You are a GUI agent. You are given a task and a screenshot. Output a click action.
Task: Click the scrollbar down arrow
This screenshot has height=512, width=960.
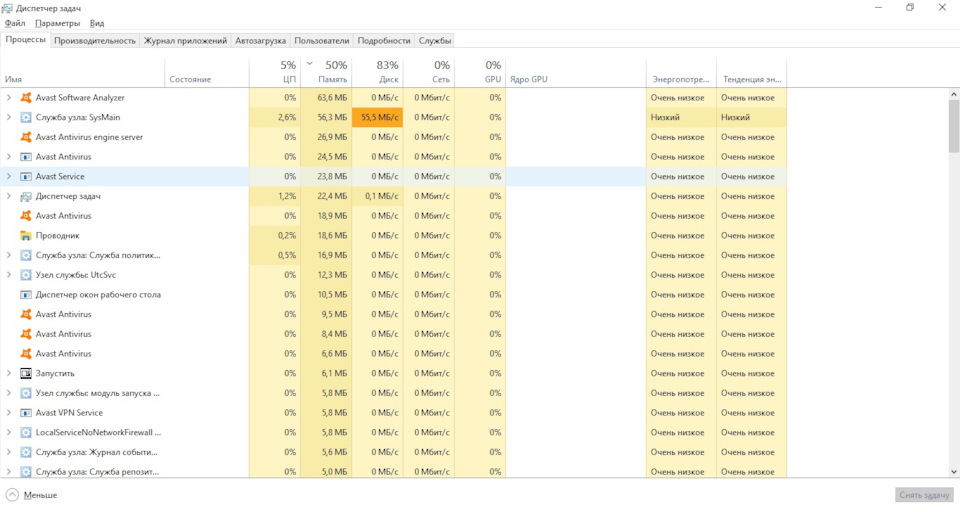tap(954, 472)
